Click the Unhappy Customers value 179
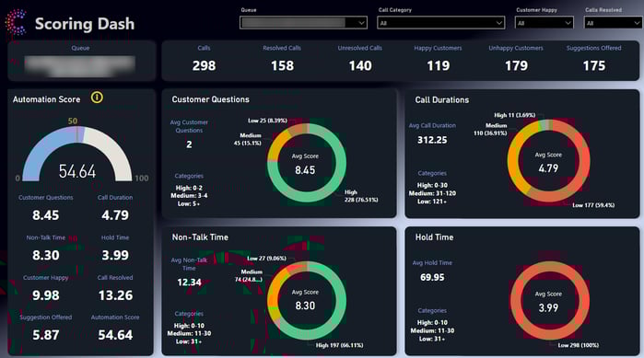Screen dimensions: 644x358 (x=516, y=65)
